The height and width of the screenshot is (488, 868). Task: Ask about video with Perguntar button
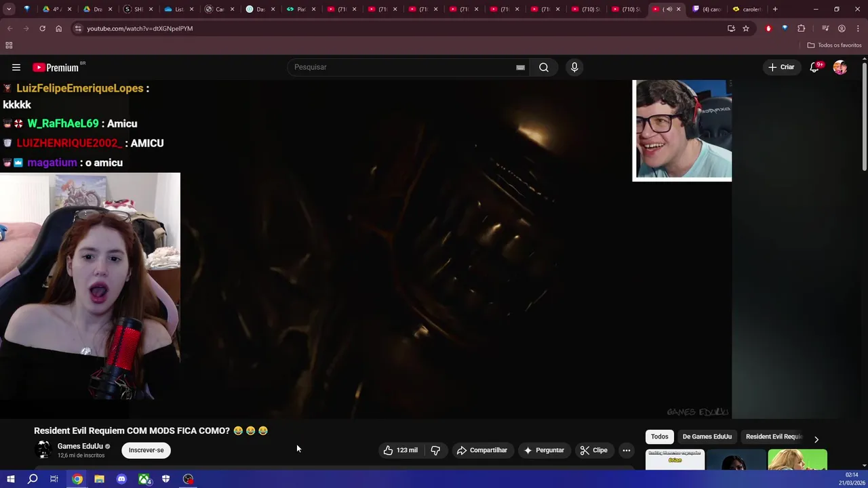544,450
